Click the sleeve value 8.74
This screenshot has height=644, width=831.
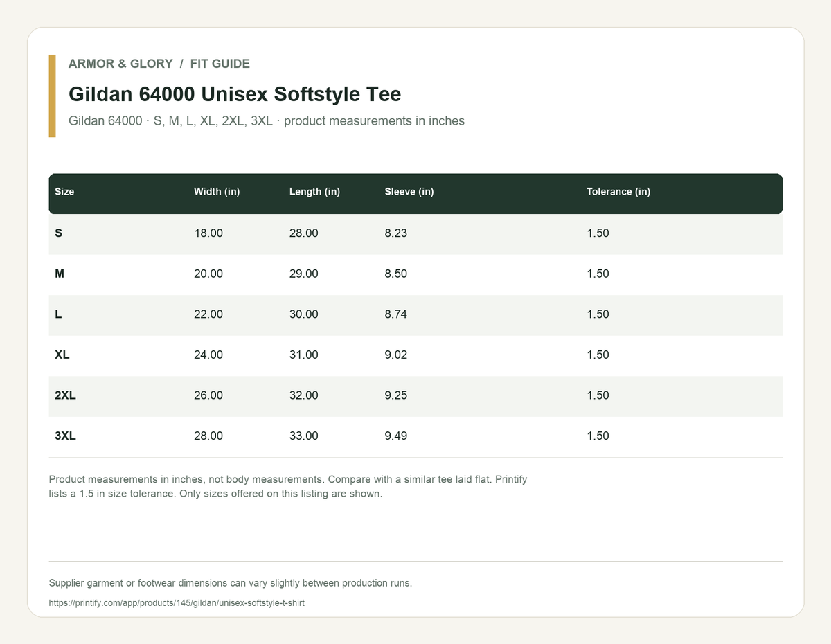(x=396, y=314)
